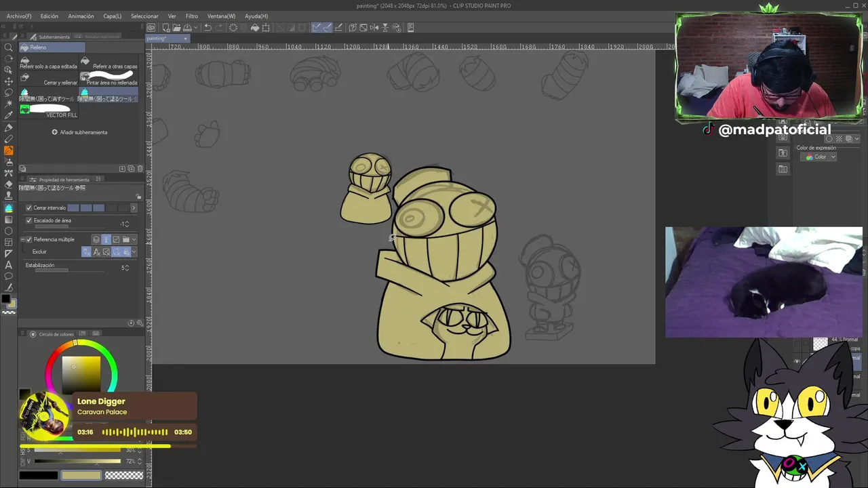Select the Text tool
868x488 pixels.
click(8, 265)
